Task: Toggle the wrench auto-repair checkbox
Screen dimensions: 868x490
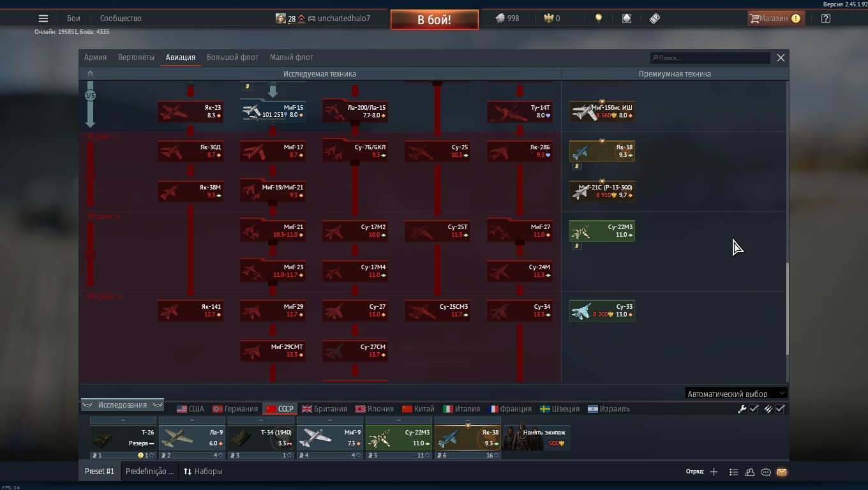Action: [754, 409]
